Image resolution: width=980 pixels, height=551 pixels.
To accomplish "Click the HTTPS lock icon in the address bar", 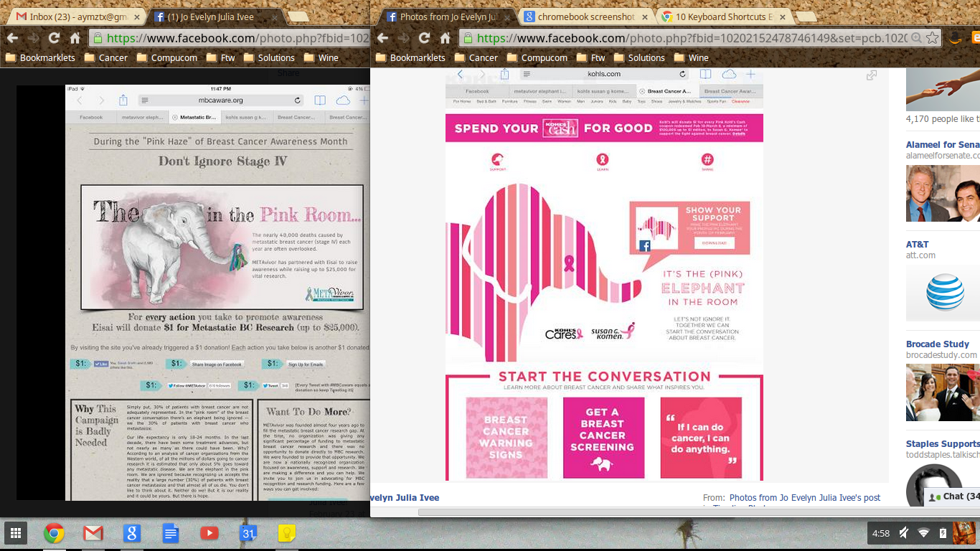I will [468, 39].
